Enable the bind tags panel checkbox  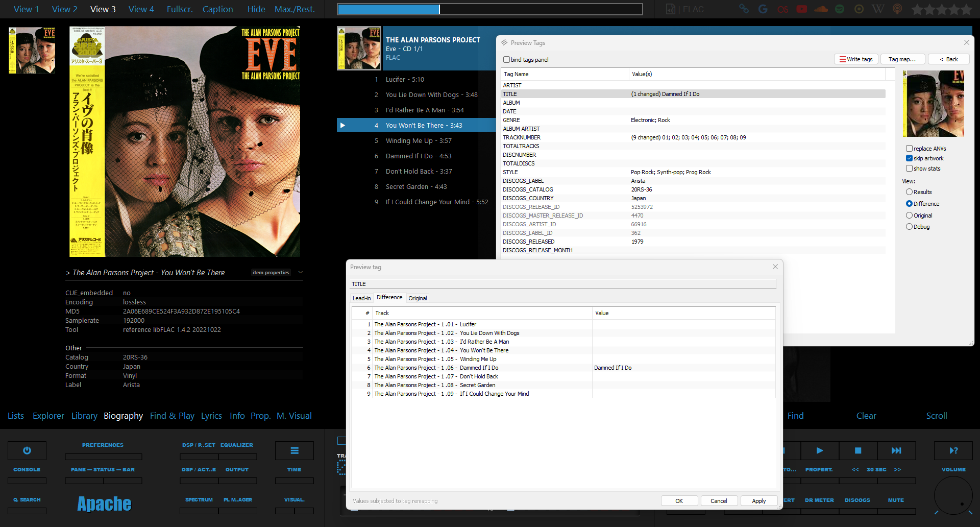[x=506, y=60]
